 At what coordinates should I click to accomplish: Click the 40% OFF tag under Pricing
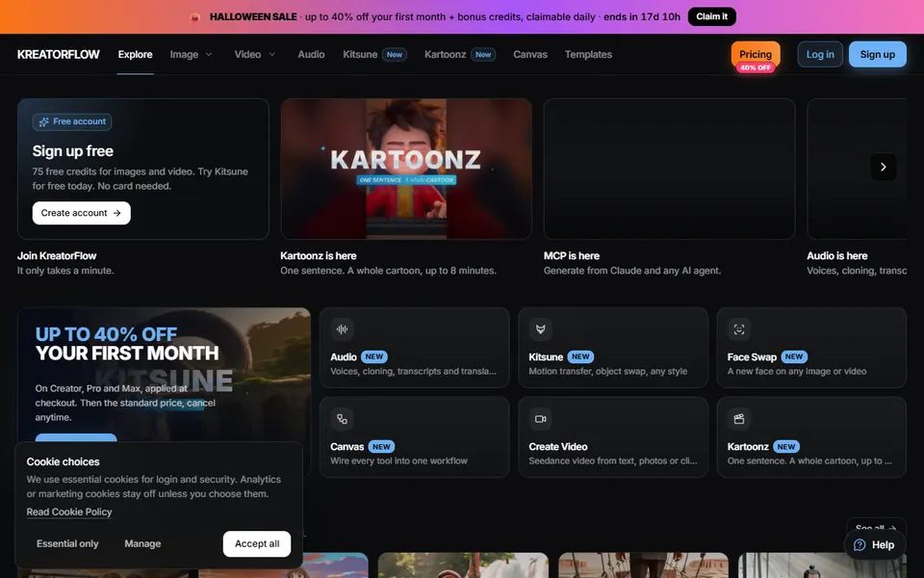(756, 67)
